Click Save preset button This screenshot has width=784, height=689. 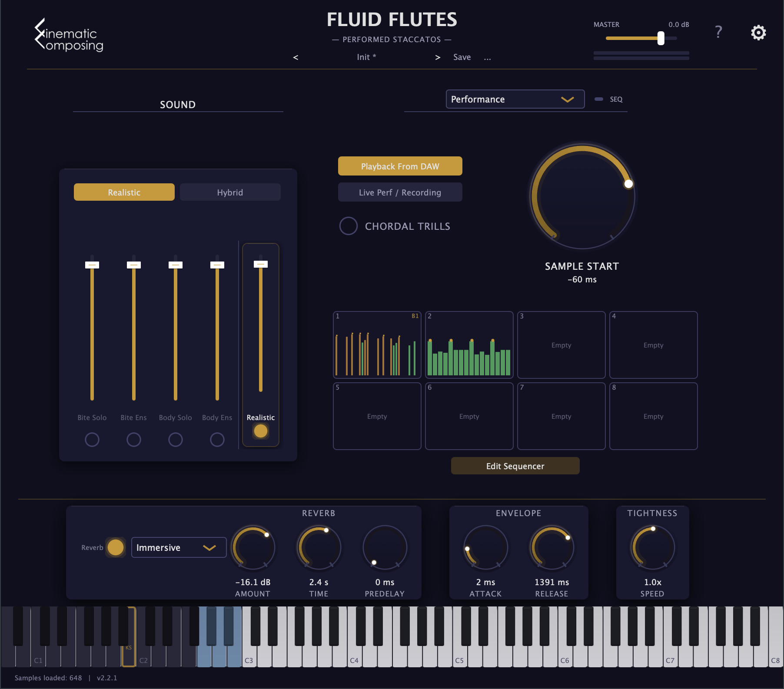[x=462, y=57]
